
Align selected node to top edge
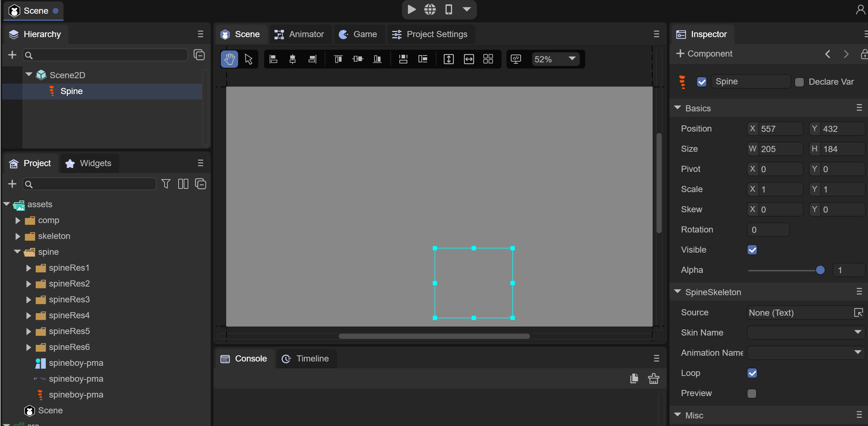coord(338,59)
